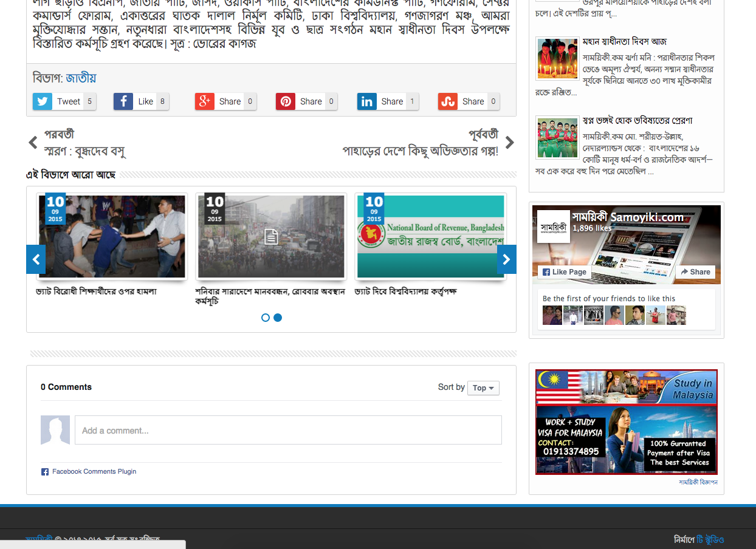Screen dimensions: 756x549
Task: Open candle-lighting Independence Day thumbnail
Action: [x=557, y=58]
